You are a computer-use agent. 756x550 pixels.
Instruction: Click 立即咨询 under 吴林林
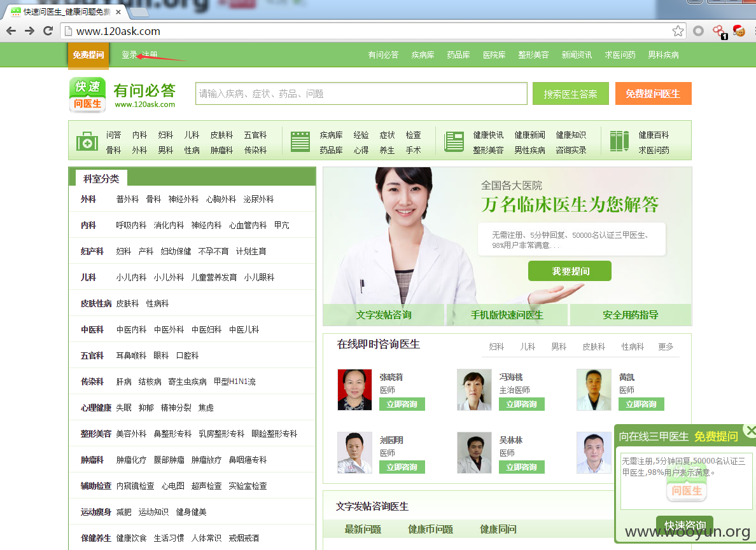[522, 467]
